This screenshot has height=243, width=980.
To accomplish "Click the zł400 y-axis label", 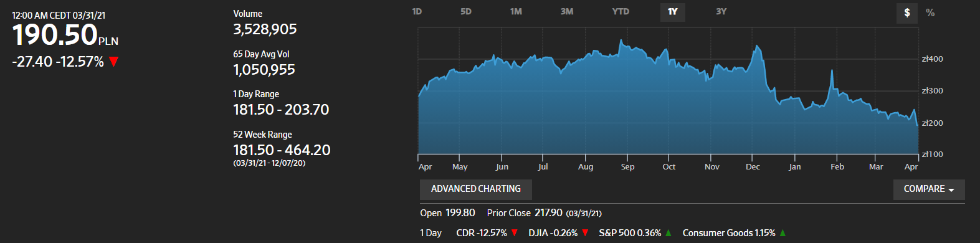I will point(933,59).
